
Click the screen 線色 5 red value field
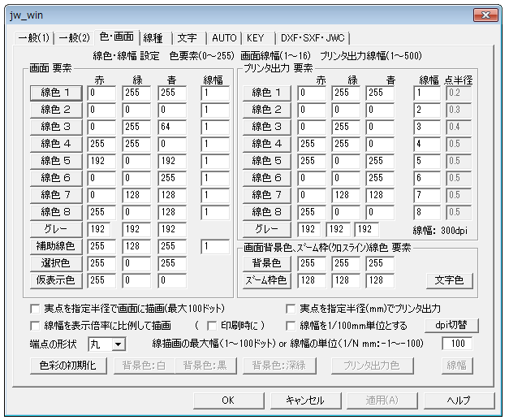101,161
